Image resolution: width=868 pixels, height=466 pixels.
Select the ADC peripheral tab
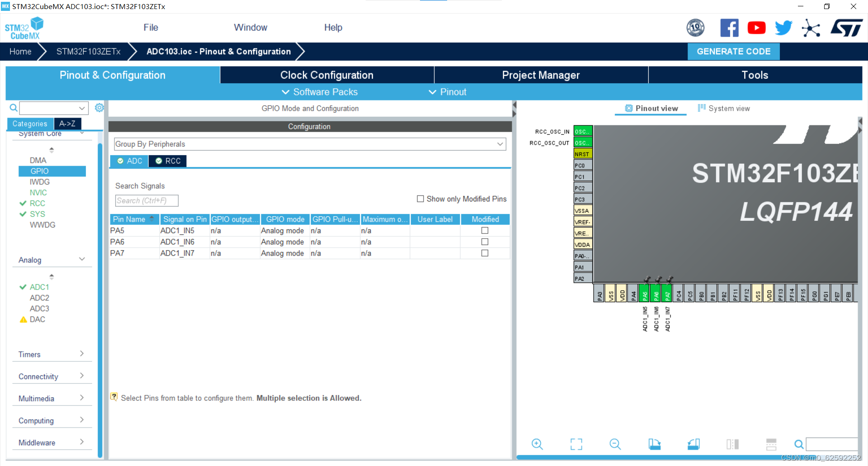tap(129, 161)
